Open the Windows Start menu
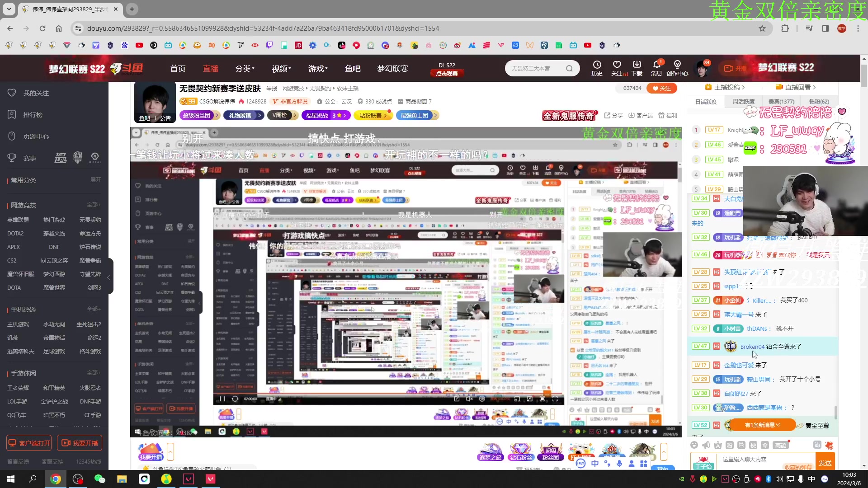Screen dimensions: 868x488 (11, 479)
